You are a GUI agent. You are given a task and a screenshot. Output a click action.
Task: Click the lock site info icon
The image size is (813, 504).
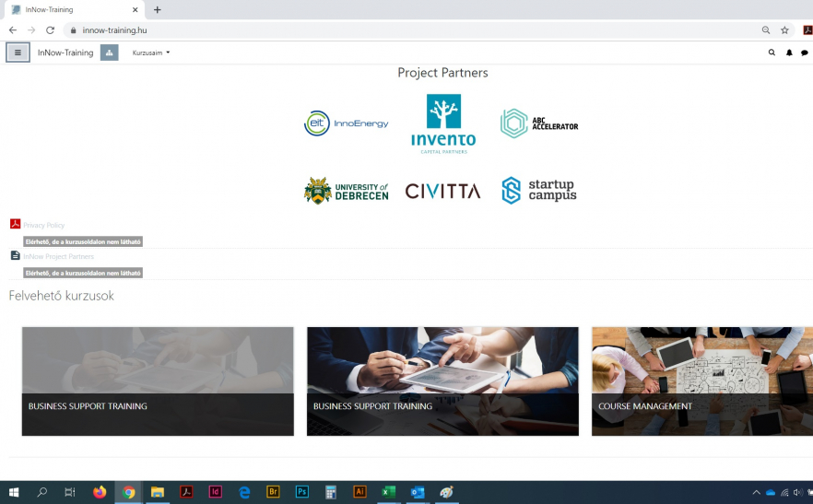click(73, 30)
